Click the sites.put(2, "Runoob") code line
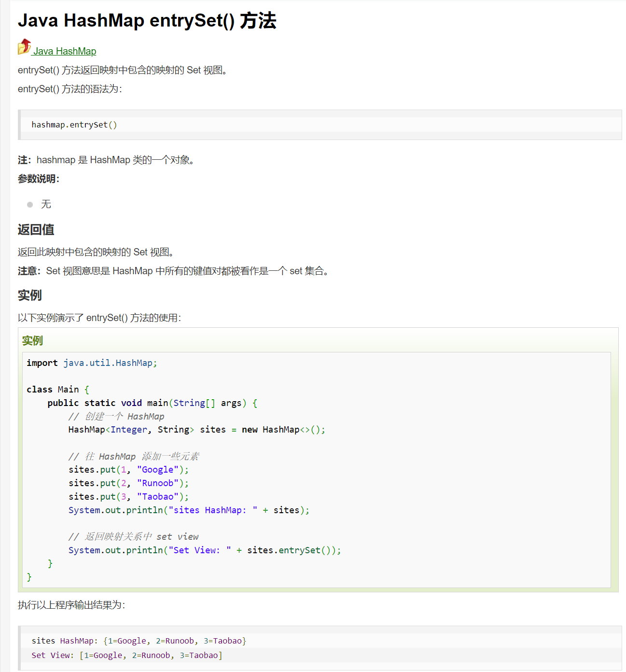 pos(128,483)
